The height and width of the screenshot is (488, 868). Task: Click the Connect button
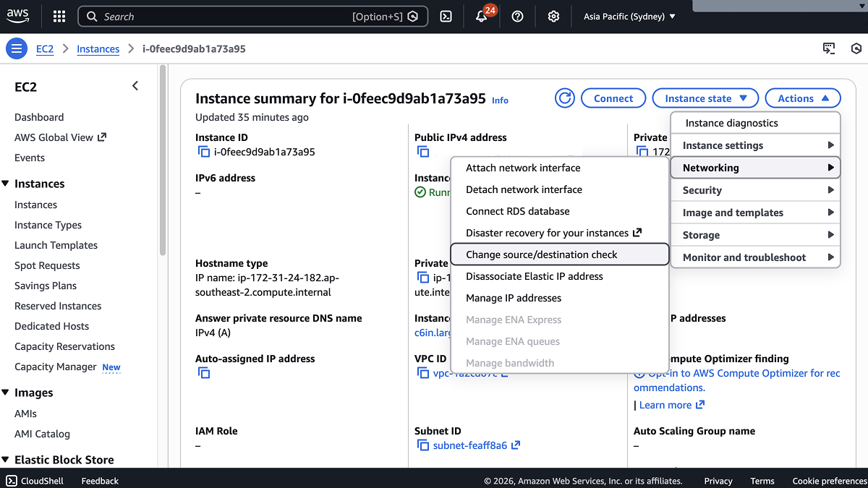click(x=613, y=98)
